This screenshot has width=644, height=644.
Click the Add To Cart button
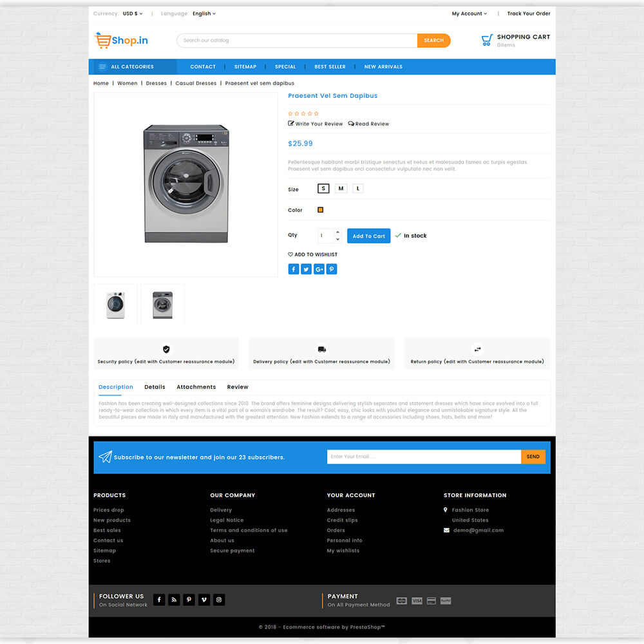[x=368, y=236]
